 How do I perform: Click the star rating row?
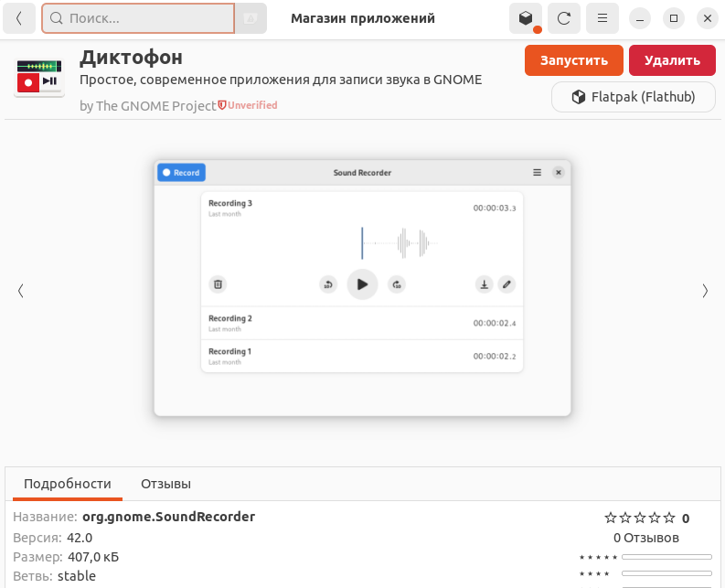(640, 518)
